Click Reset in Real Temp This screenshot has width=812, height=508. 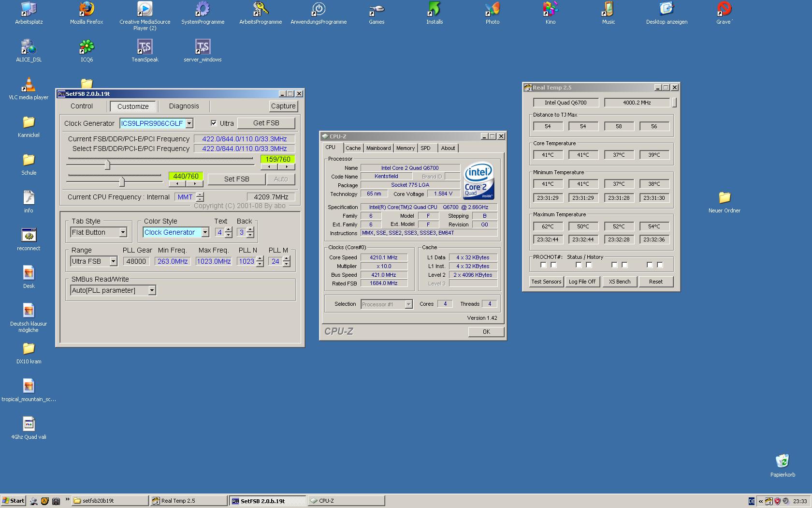point(656,282)
